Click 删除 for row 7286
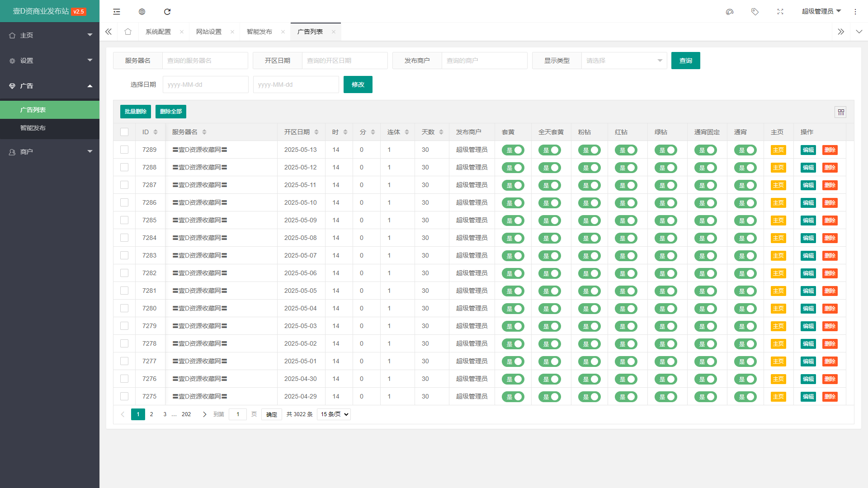The width and height of the screenshot is (868, 488). (830, 203)
